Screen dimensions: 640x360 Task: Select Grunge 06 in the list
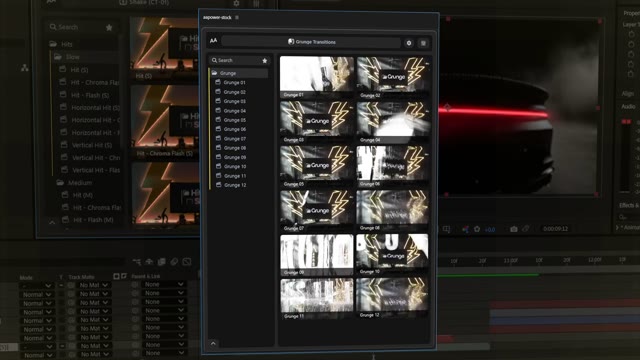click(231, 129)
